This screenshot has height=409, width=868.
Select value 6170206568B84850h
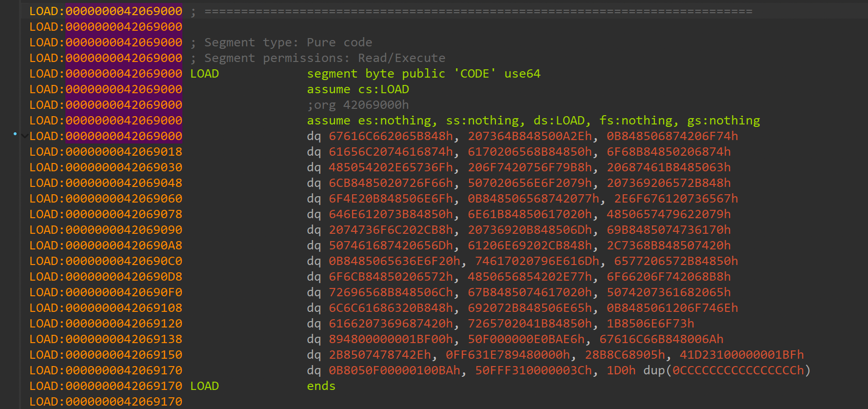530,152
